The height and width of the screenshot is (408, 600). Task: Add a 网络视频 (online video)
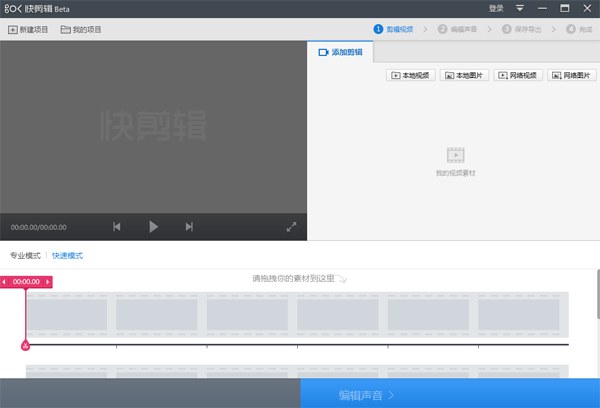tap(518, 75)
